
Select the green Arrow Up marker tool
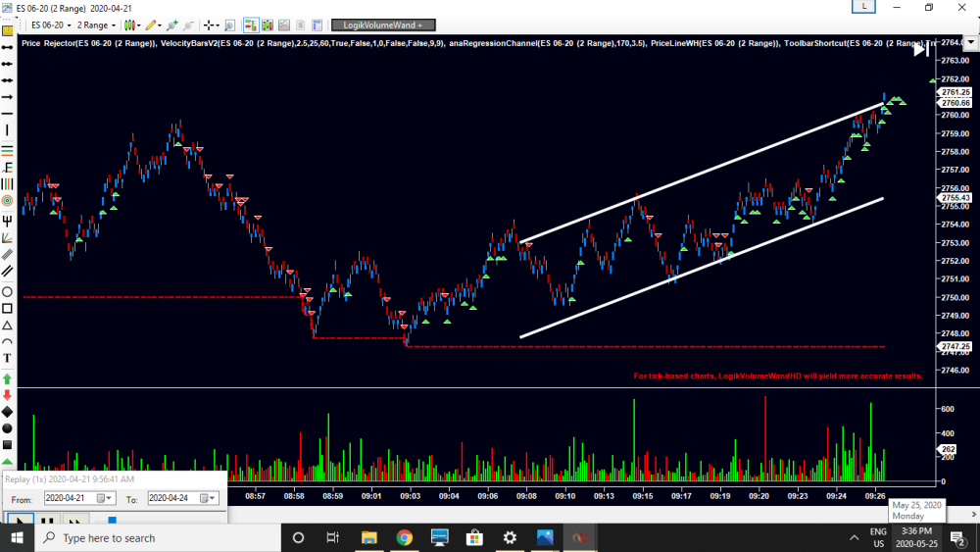(7, 377)
